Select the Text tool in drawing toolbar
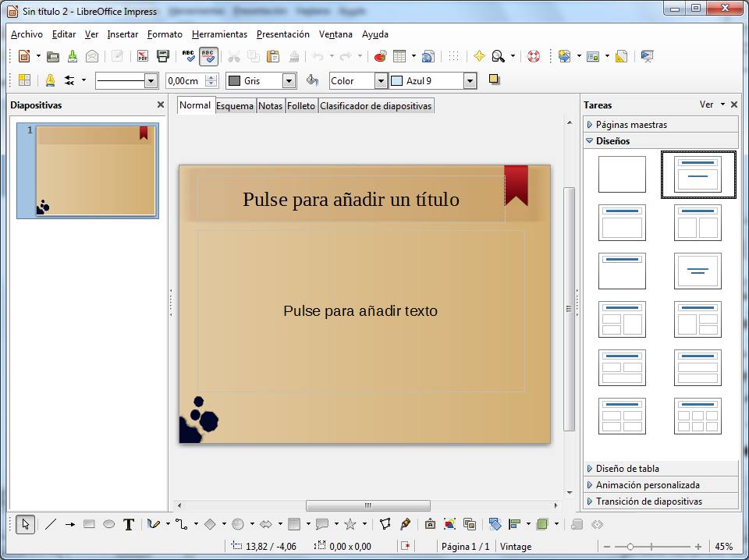 click(x=129, y=524)
